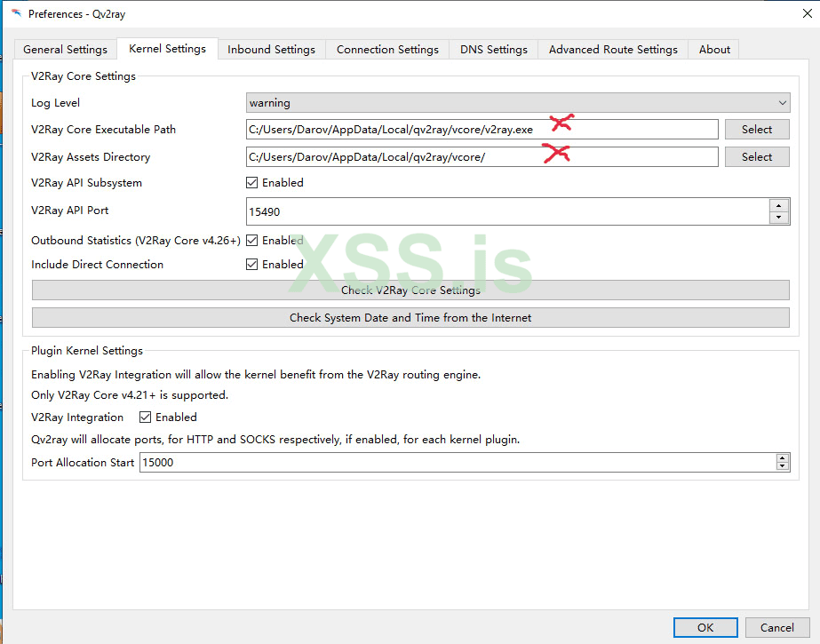Decrease the Port Allocation Start value
820x644 pixels.
[783, 467]
